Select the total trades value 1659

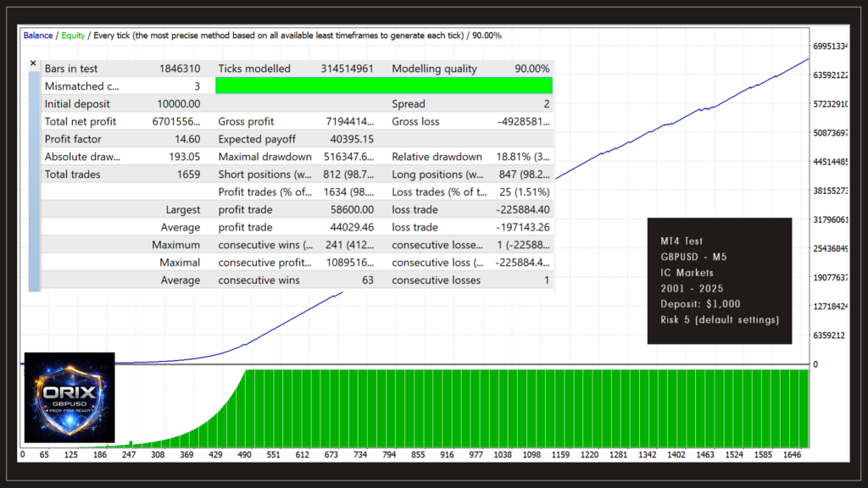(189, 175)
